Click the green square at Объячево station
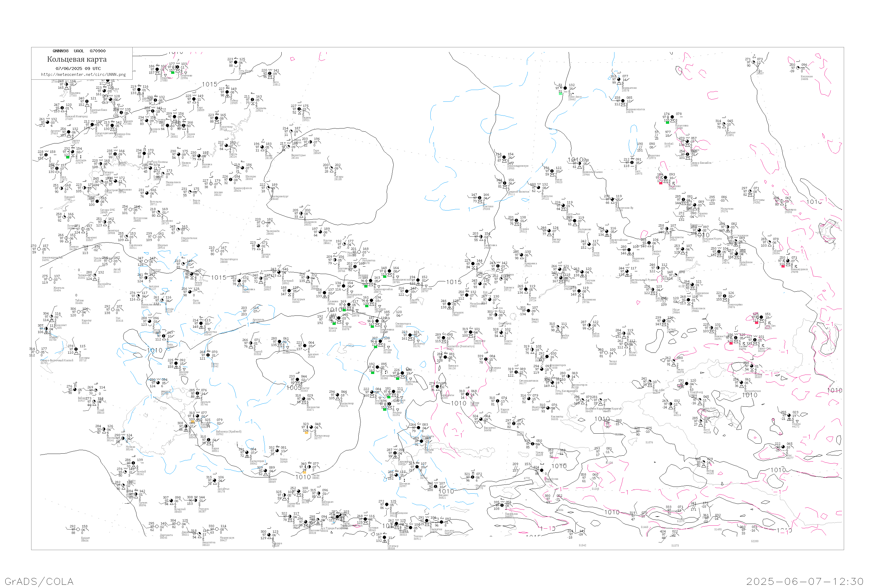 (x=173, y=72)
